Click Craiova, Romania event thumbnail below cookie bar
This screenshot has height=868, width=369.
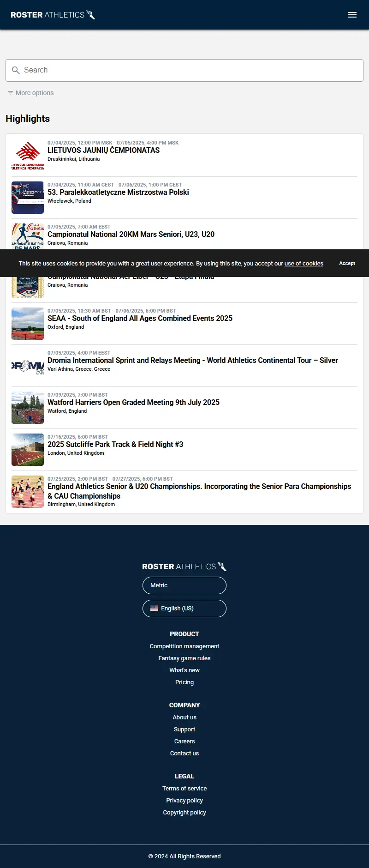click(28, 287)
